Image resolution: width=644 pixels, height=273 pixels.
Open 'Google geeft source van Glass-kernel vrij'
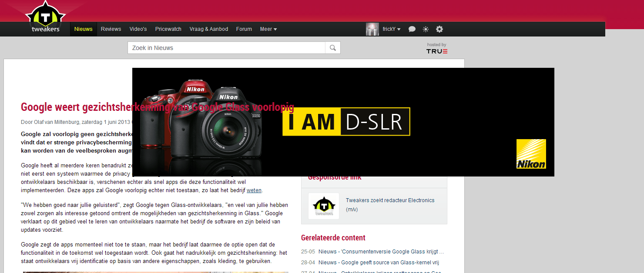pyautogui.click(x=379, y=263)
